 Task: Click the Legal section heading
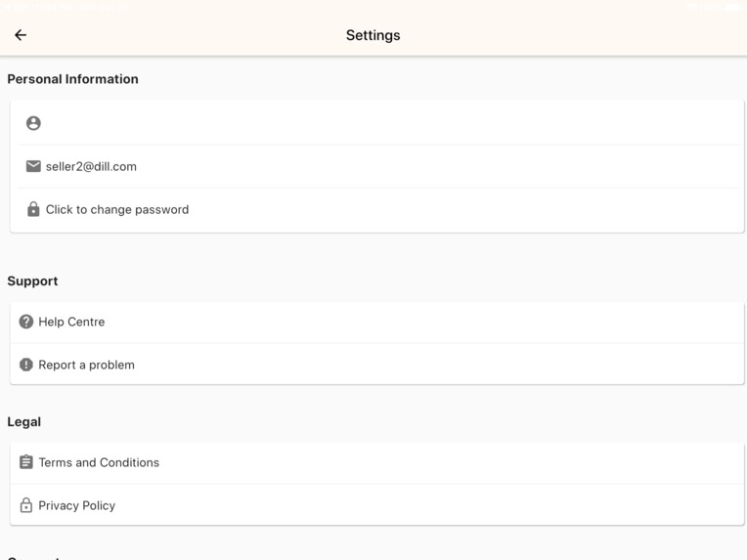click(23, 422)
